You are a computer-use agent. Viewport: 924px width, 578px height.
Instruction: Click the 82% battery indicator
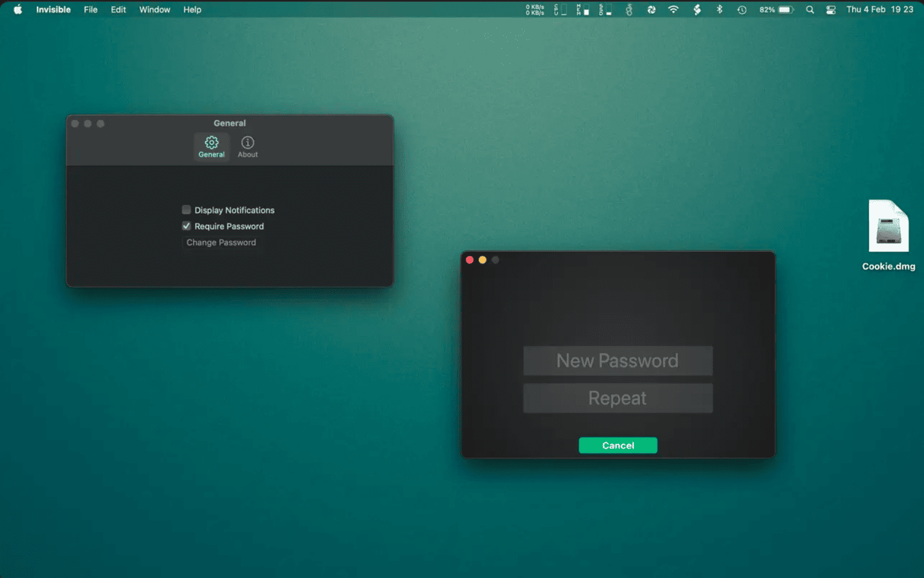point(776,9)
